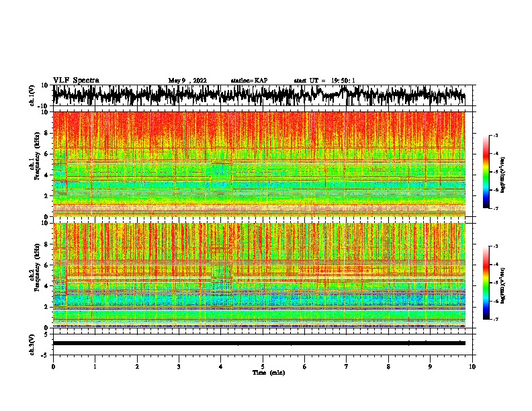The height and width of the screenshot is (411, 532).
Task: Click the time axis tick label '0'
Action: click(53, 367)
